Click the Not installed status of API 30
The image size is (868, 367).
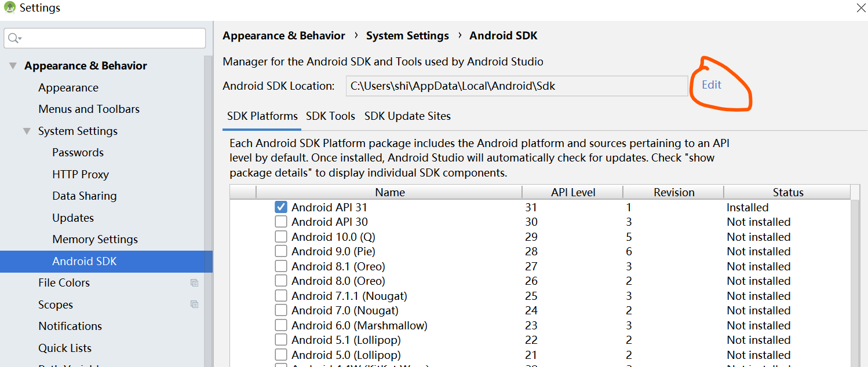pos(758,222)
